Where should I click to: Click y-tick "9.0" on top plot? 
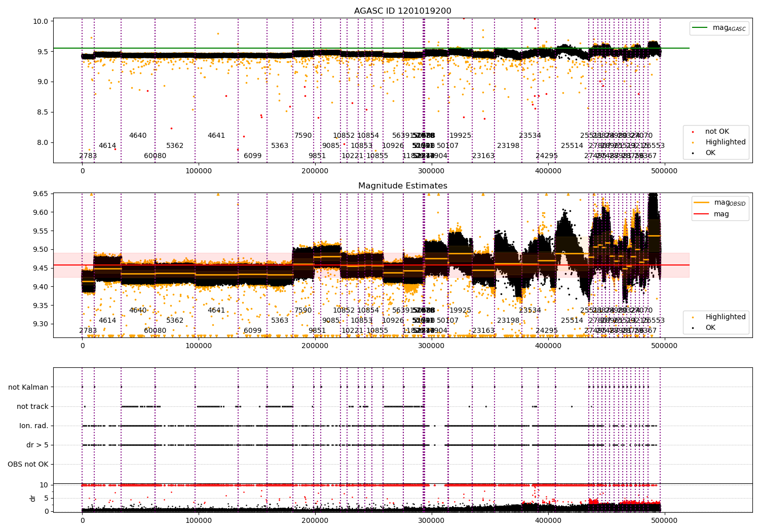[x=43, y=82]
